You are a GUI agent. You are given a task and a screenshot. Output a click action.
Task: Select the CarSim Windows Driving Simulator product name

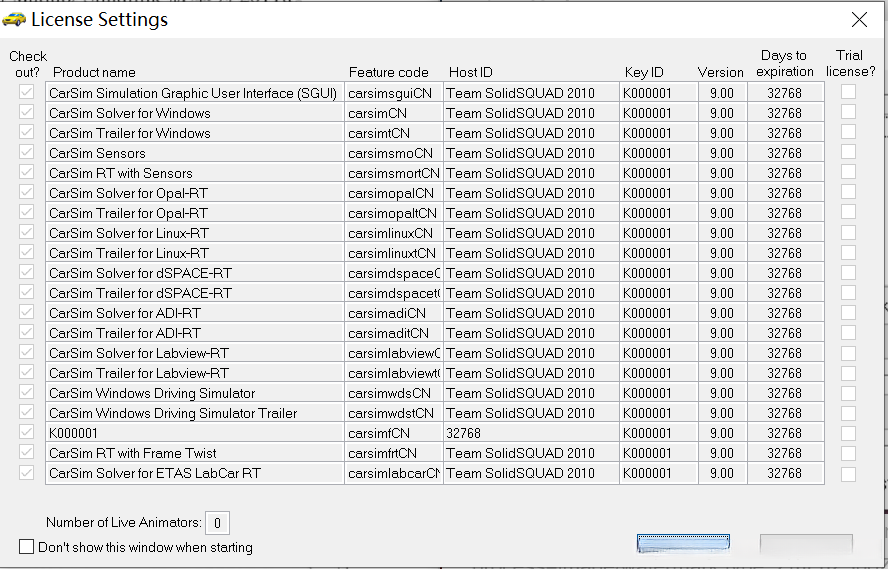[x=152, y=393]
